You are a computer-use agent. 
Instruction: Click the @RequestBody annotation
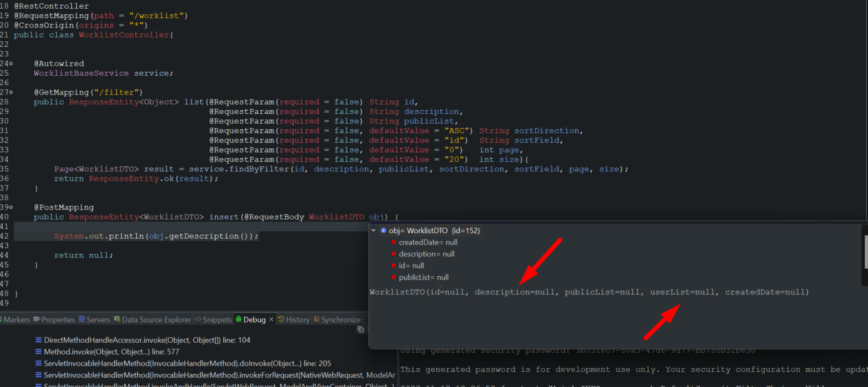coord(274,217)
